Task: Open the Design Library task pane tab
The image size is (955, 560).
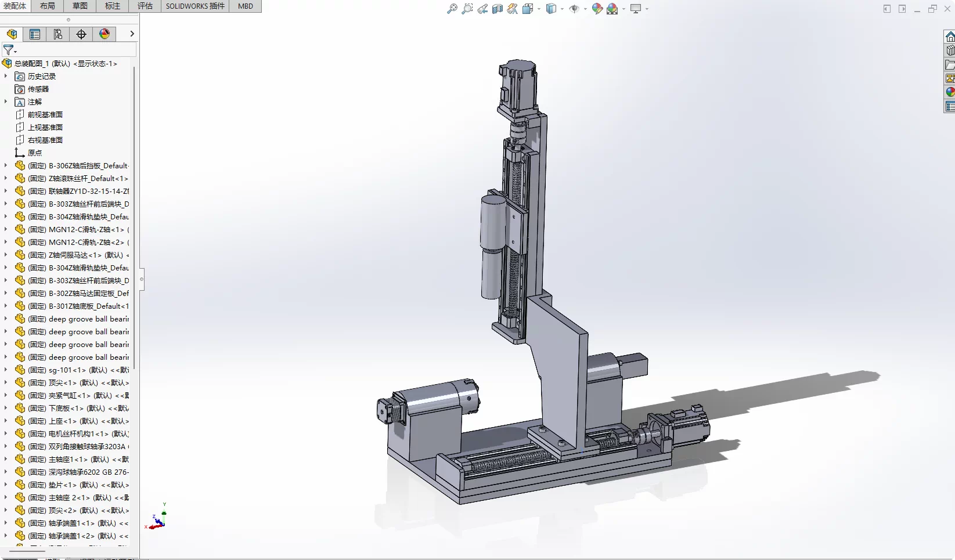Action: (950, 50)
